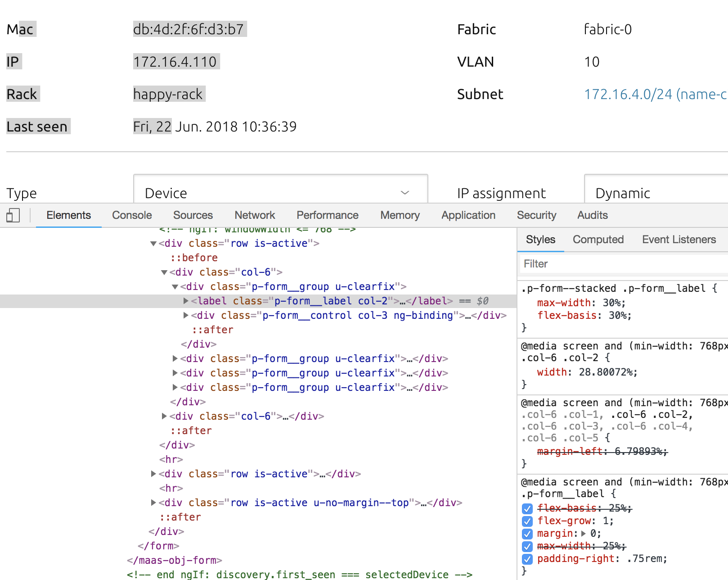Select the end ngIf discovery.first_seen comment
Image resolution: width=728 pixels, height=580 pixels.
[x=300, y=575]
